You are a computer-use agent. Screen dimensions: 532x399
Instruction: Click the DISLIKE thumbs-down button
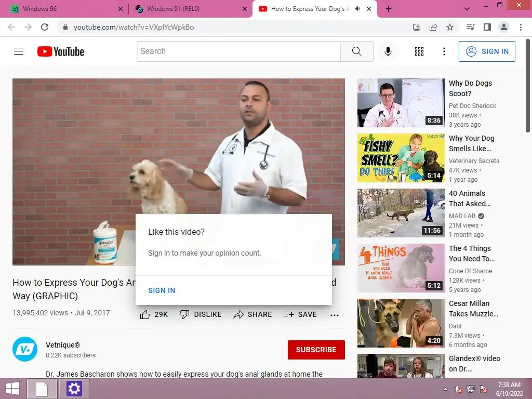tap(201, 314)
